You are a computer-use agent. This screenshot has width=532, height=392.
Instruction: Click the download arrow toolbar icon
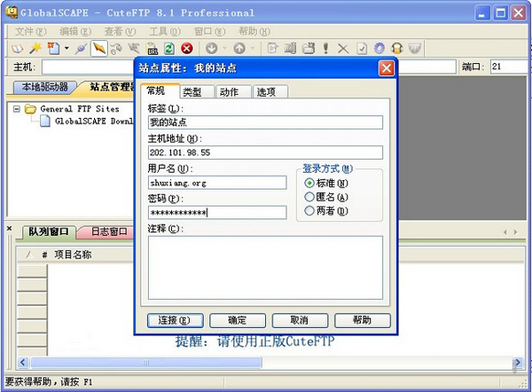pos(211,48)
